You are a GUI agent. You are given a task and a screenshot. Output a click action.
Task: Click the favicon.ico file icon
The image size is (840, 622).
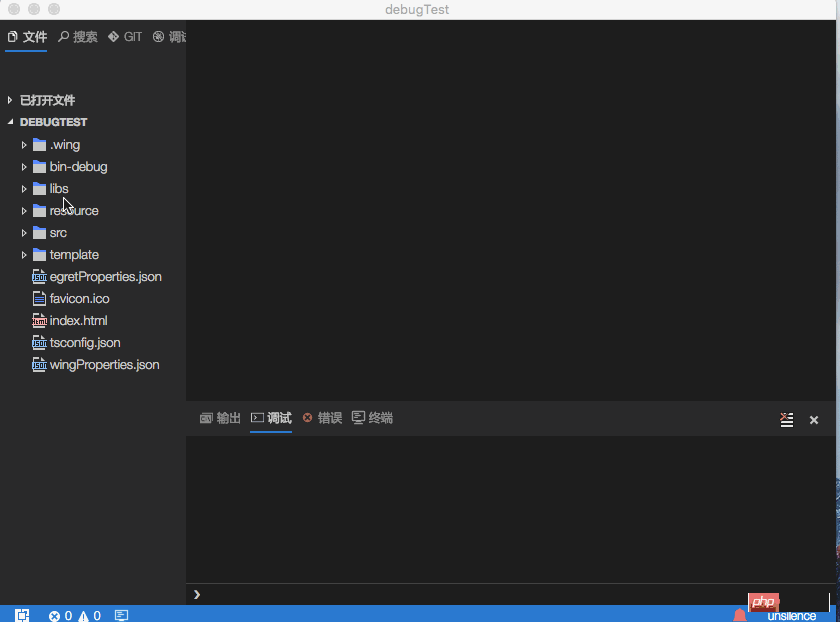(x=39, y=298)
